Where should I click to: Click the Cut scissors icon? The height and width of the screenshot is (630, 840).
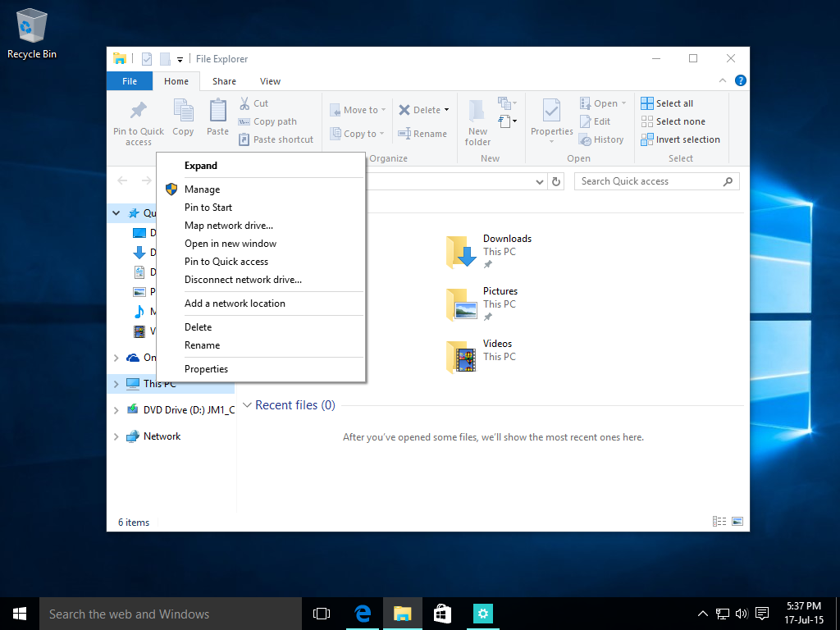point(244,103)
